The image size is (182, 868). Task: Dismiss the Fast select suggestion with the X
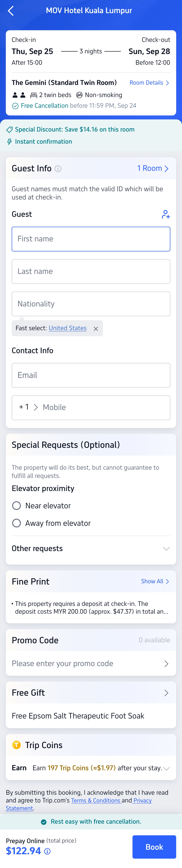(x=96, y=328)
